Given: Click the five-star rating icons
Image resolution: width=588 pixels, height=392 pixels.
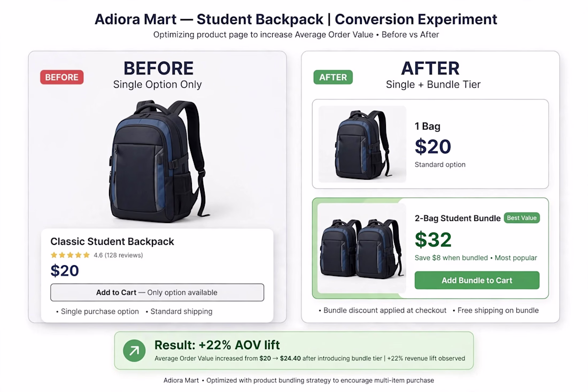Looking at the screenshot, I should point(70,255).
